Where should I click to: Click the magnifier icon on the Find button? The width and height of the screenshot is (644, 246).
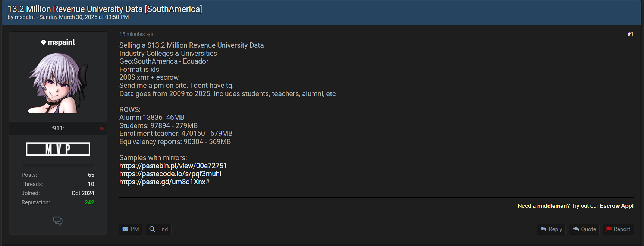[x=152, y=229]
